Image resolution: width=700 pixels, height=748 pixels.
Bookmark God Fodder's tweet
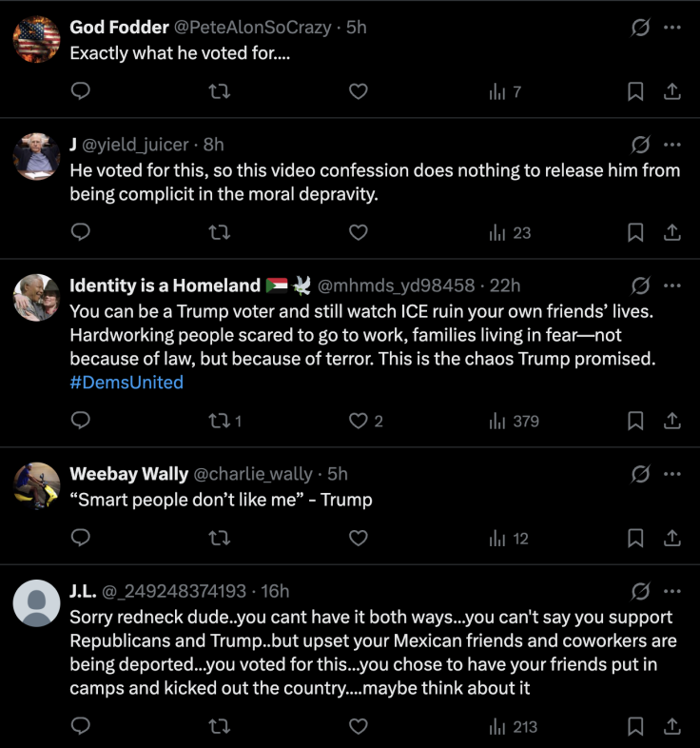636,91
